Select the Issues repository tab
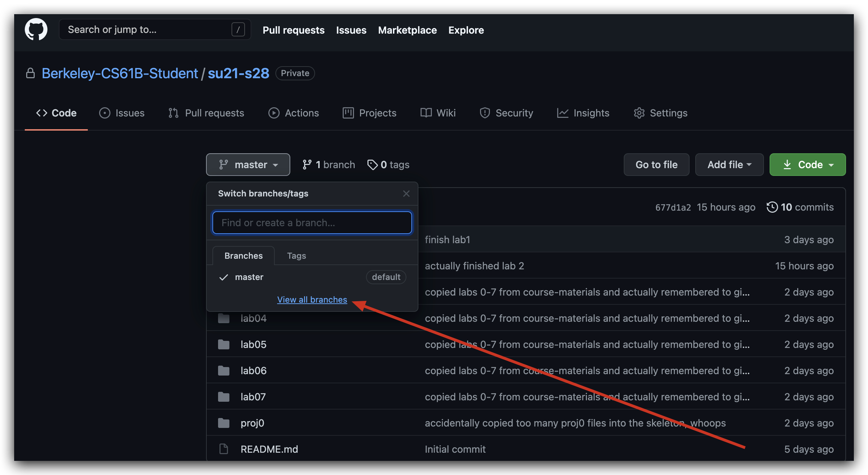 click(122, 113)
